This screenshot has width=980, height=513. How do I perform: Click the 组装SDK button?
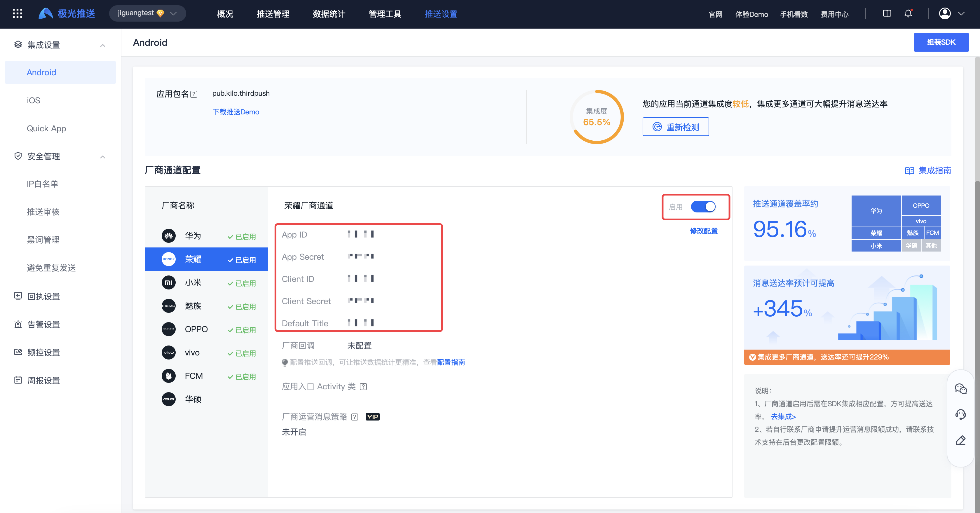coord(941,42)
